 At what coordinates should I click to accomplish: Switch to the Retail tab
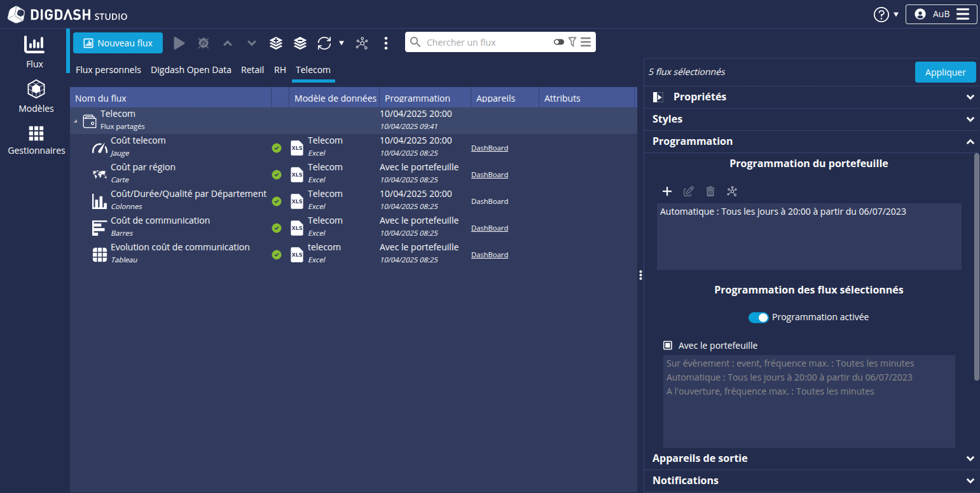point(252,70)
